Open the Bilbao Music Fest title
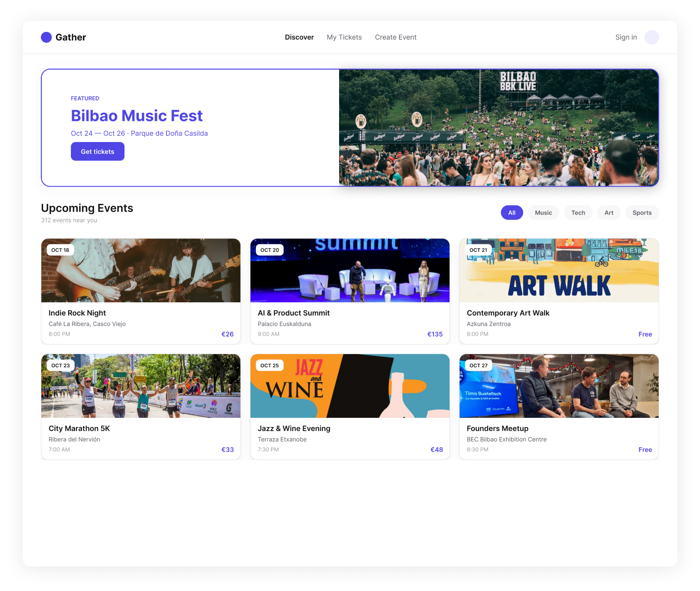700x591 pixels. click(136, 116)
